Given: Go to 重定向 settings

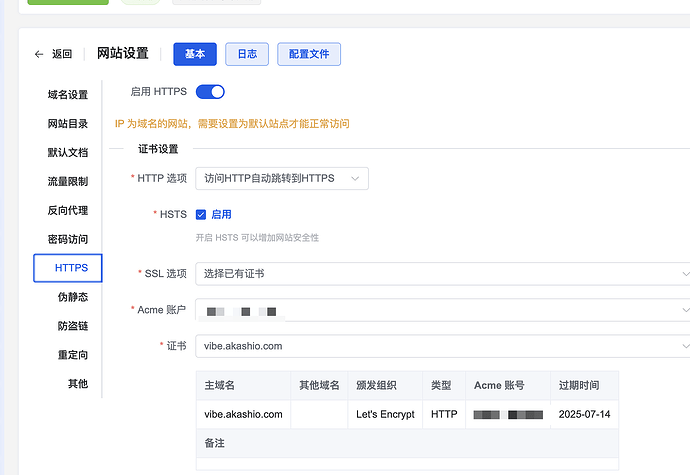Looking at the screenshot, I should tap(72, 355).
